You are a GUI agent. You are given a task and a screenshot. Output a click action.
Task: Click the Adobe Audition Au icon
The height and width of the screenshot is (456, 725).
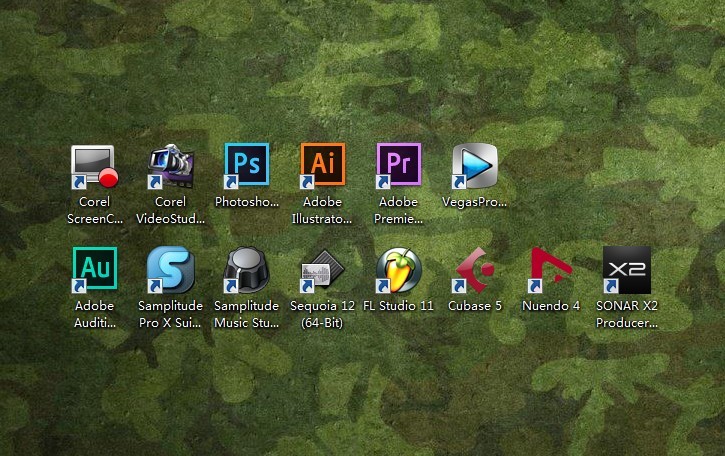point(94,270)
